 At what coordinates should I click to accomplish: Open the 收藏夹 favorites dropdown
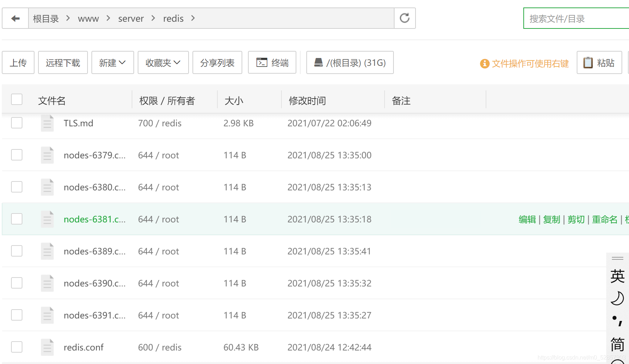[163, 63]
